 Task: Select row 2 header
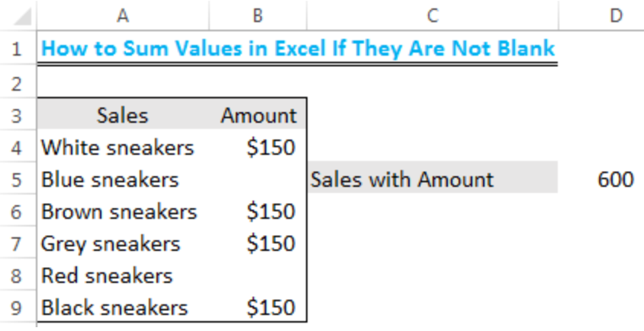coord(17,82)
